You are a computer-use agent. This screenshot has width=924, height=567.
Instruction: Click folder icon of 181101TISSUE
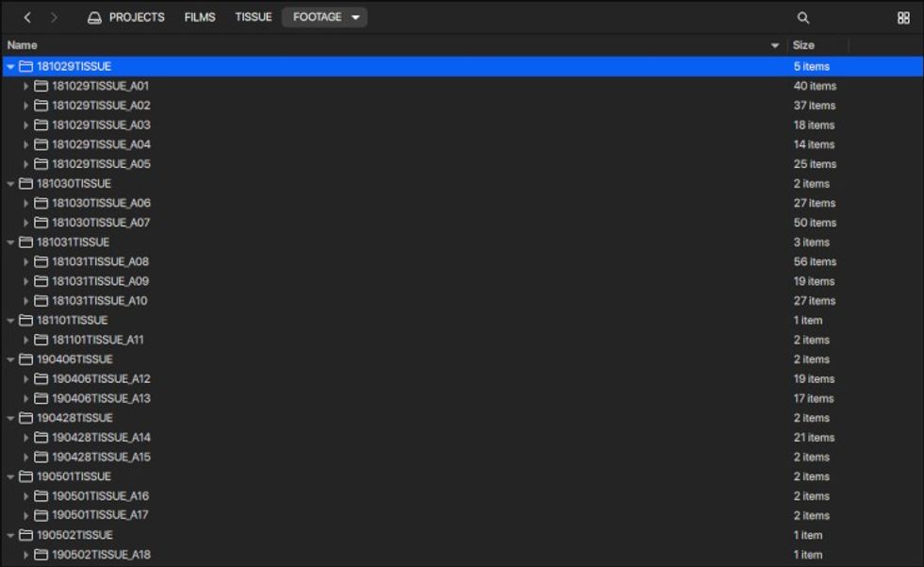click(x=26, y=320)
